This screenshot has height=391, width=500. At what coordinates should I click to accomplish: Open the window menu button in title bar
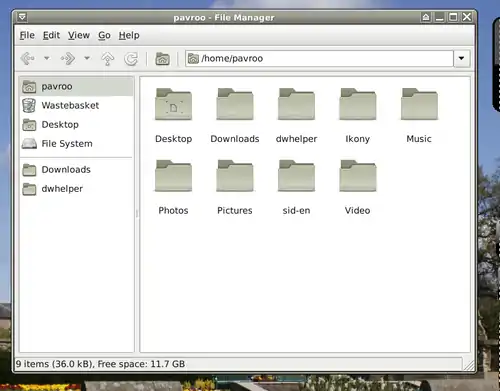(x=22, y=17)
